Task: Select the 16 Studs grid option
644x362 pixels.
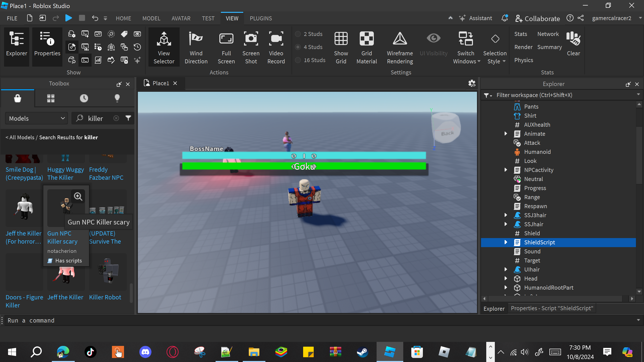Action: tap(298, 60)
